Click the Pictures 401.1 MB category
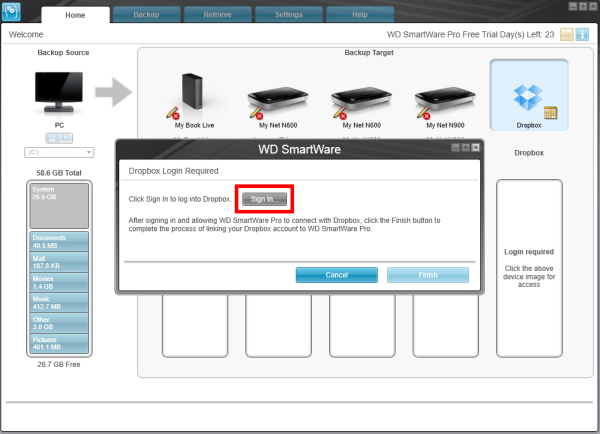 [x=59, y=343]
